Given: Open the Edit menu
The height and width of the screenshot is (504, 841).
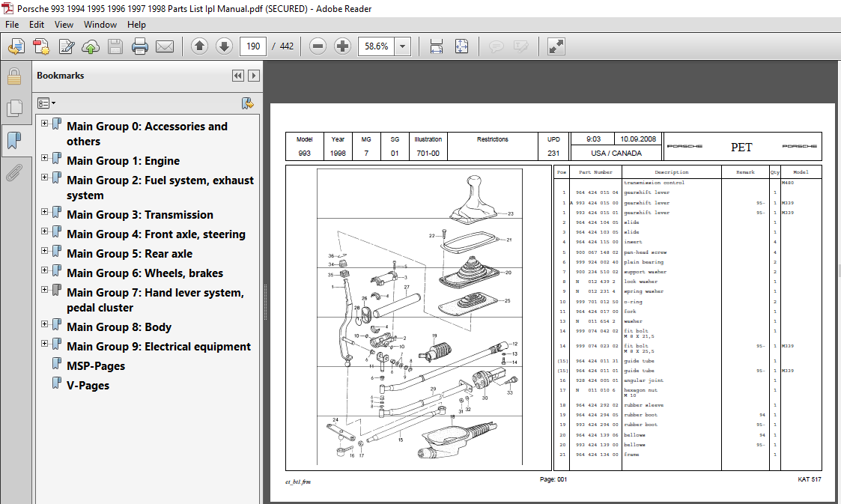Looking at the screenshot, I should click(x=37, y=25).
